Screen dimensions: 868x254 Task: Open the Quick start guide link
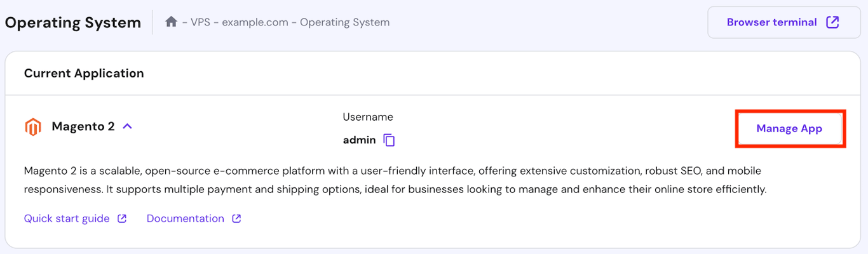click(x=67, y=218)
